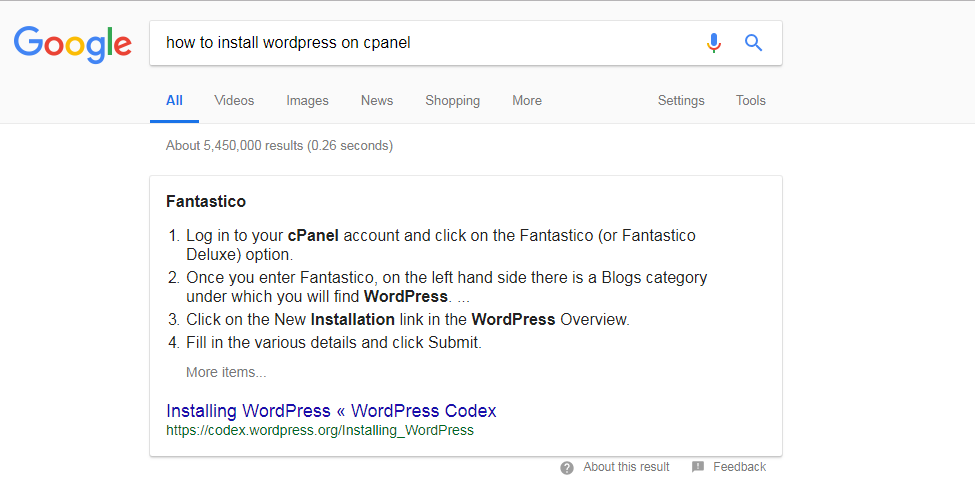Click the Fantastico snippet heading
The height and width of the screenshot is (495, 975).
[206, 202]
